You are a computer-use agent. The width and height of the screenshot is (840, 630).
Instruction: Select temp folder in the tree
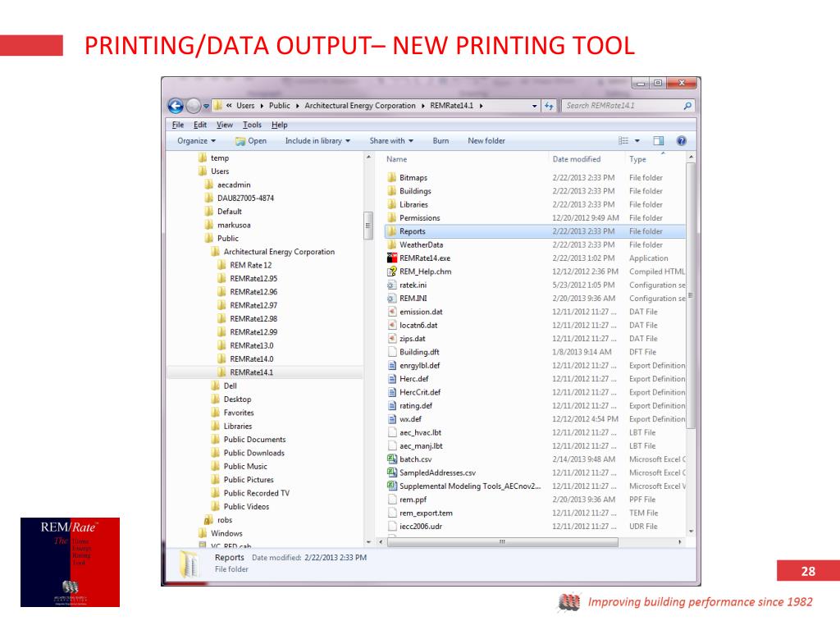pyautogui.click(x=214, y=158)
